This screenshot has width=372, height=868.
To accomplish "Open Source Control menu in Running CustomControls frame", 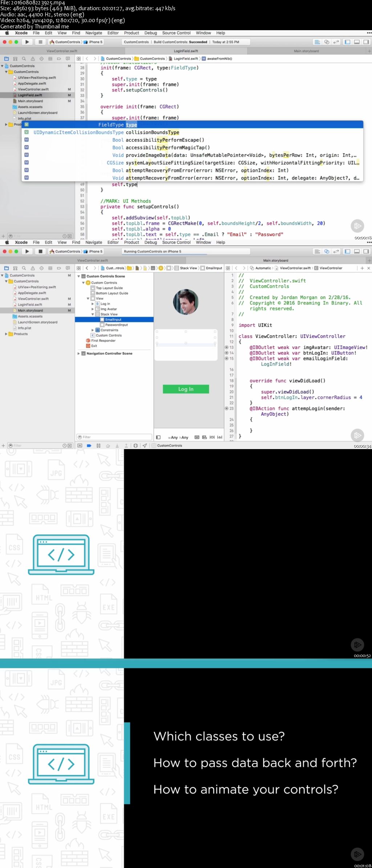I will 176,242.
